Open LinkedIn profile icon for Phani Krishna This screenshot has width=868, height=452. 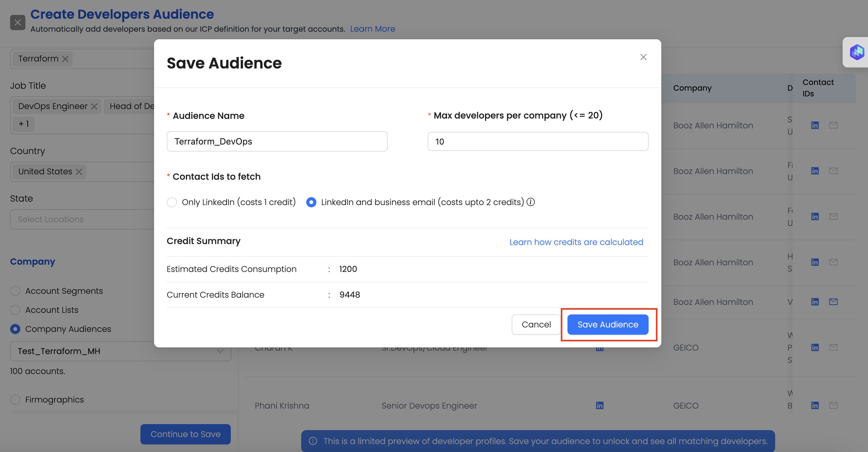click(x=599, y=405)
